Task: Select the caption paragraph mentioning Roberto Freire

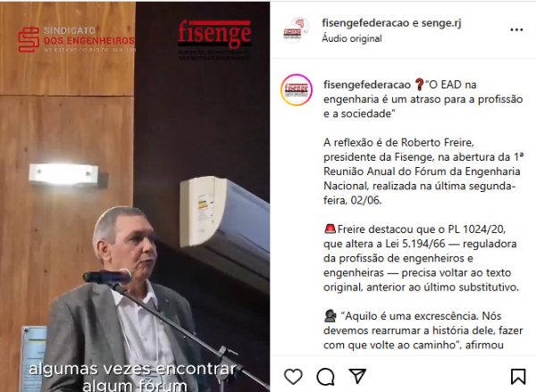Action: pyautogui.click(x=423, y=171)
